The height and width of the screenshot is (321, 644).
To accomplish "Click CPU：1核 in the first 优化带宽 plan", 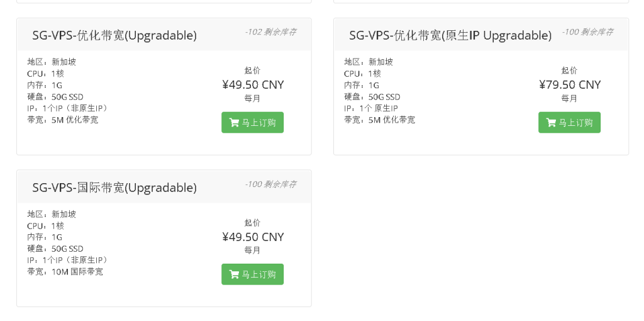I will [x=45, y=74].
